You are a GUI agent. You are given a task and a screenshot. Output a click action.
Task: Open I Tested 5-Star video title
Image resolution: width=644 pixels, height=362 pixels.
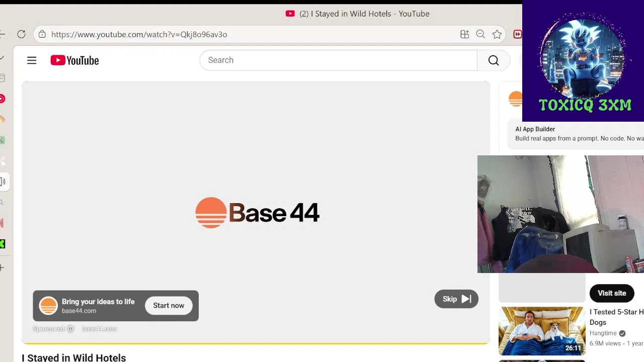616,317
